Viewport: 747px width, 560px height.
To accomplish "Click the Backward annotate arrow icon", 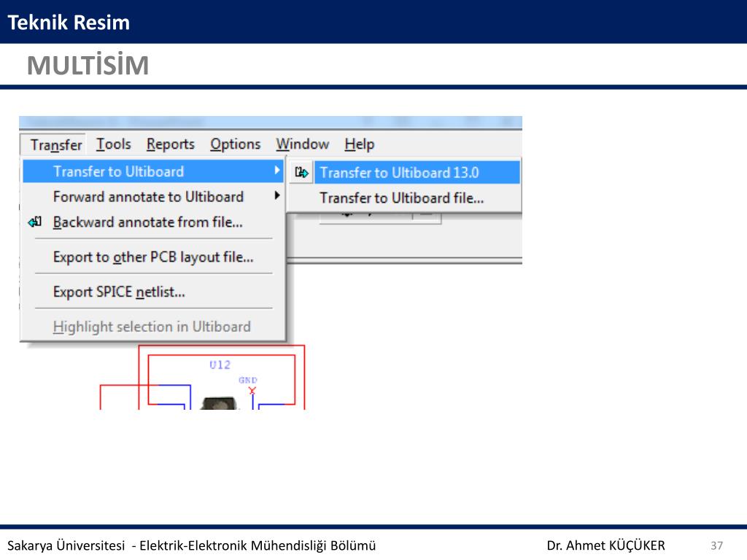I will [x=35, y=222].
